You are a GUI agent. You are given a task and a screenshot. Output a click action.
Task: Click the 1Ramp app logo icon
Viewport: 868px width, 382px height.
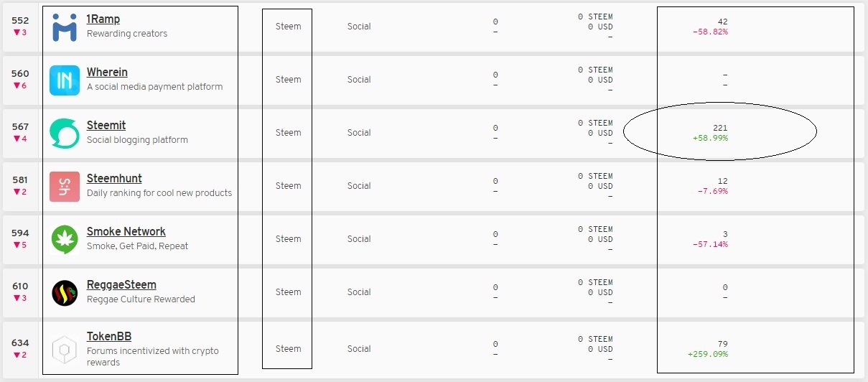(65, 27)
